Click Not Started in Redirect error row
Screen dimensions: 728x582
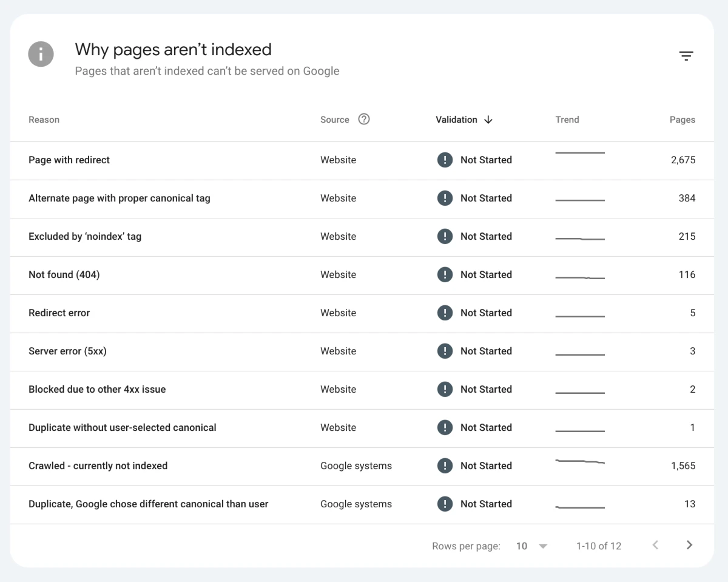pyautogui.click(x=486, y=313)
